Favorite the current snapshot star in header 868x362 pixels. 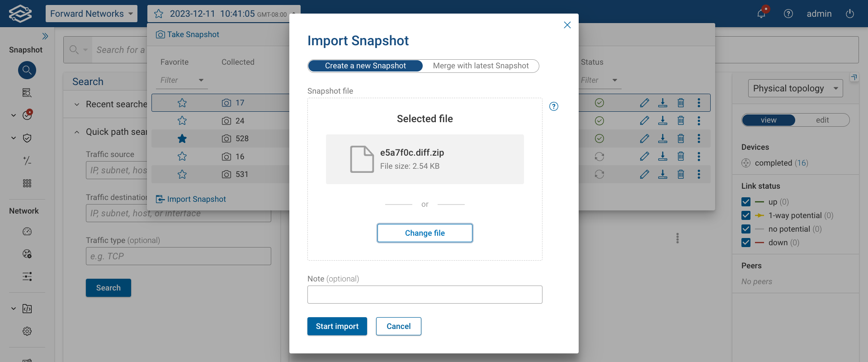(159, 14)
